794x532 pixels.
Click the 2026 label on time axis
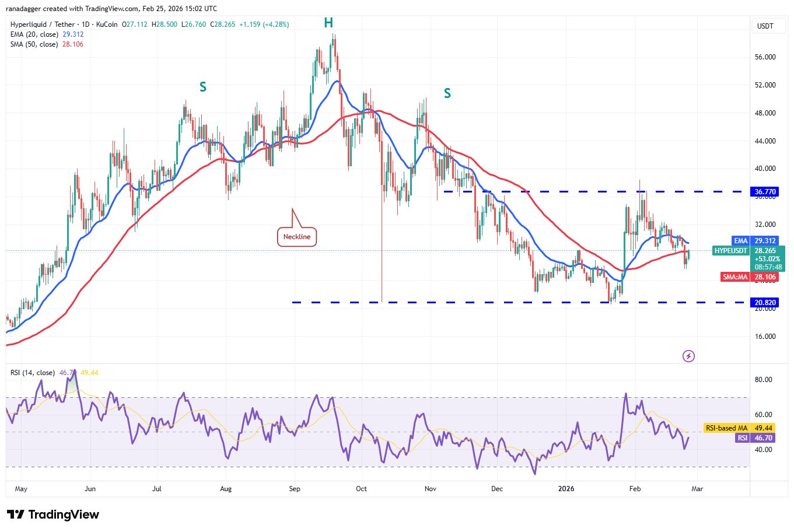click(566, 489)
